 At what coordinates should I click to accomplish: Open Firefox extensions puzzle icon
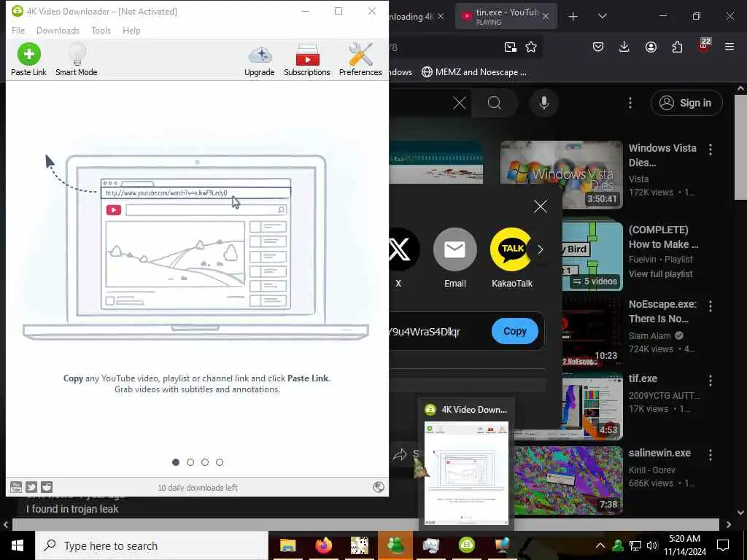click(677, 47)
